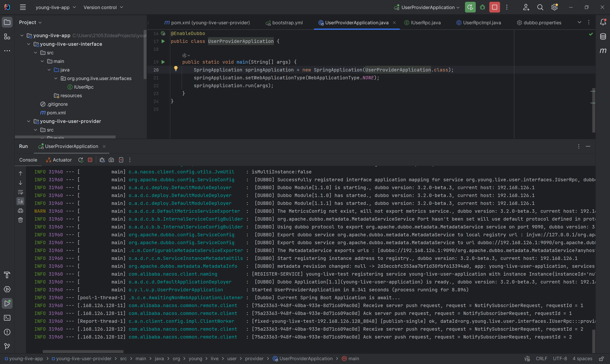Open Search Everywhere magnifier
610x364 pixels.
click(x=540, y=7)
